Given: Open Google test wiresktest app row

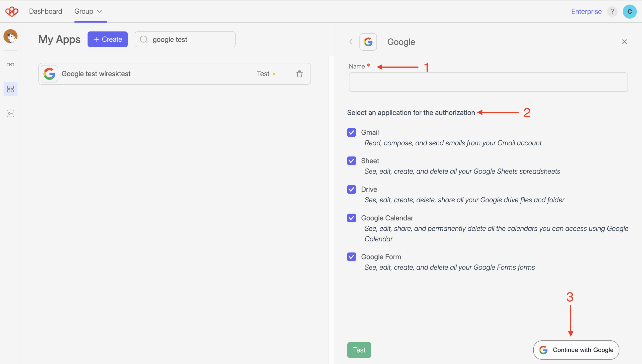Looking at the screenshot, I should tap(175, 74).
